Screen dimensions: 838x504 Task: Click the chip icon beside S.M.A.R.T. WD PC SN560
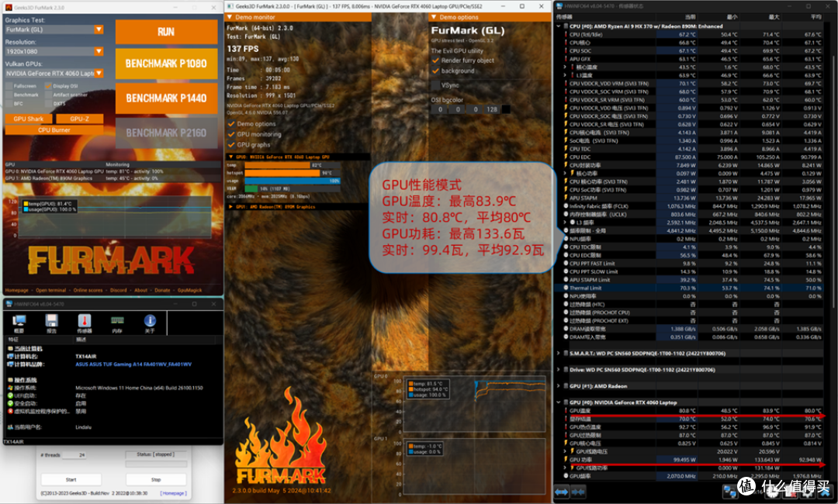pos(566,354)
